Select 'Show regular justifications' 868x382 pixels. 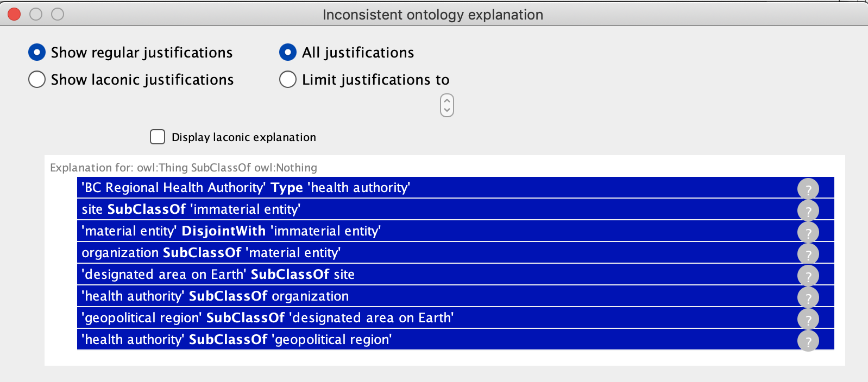36,52
